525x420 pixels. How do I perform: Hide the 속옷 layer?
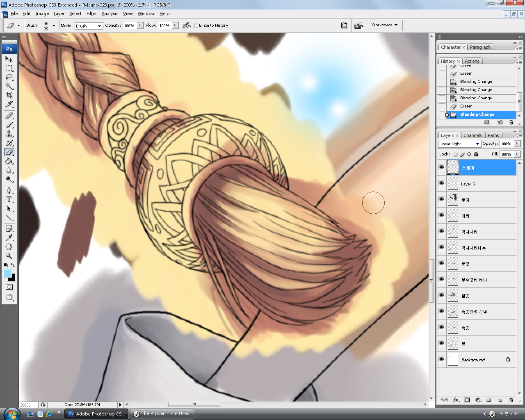coord(441,327)
